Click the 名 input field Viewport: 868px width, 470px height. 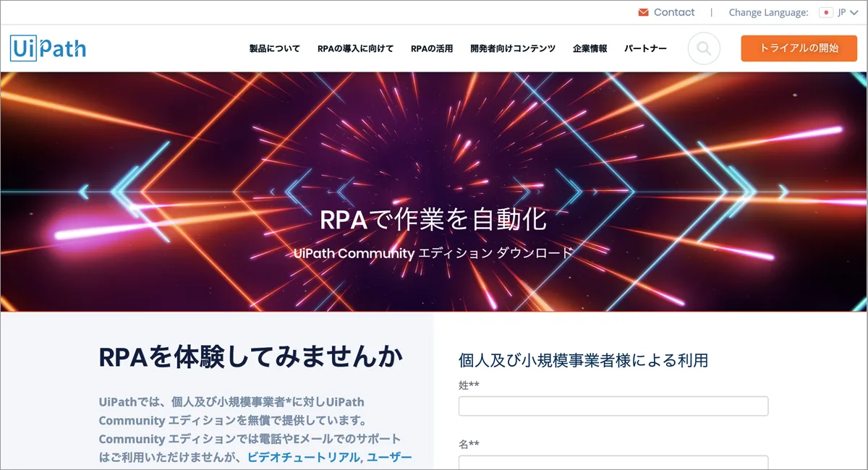(613, 463)
